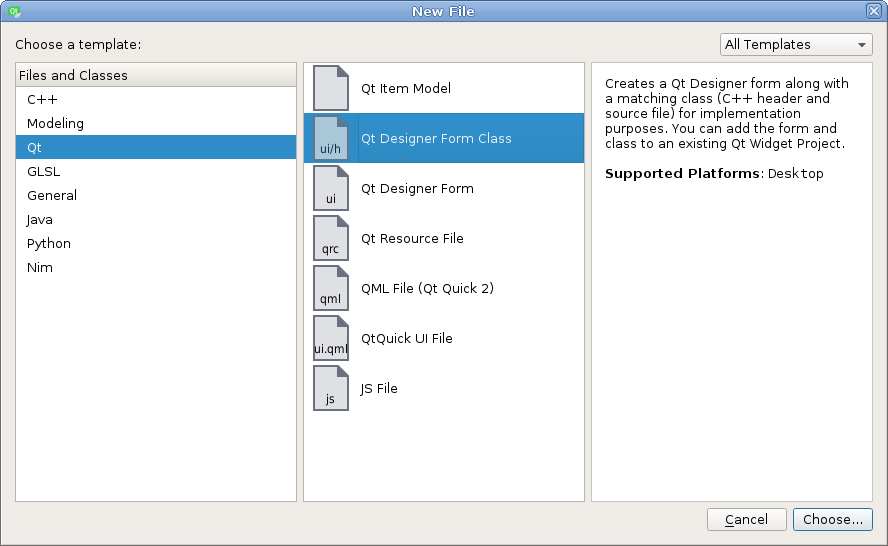Click the ui.qml QtQuick UI icon
The width and height of the screenshot is (888, 546).
[x=331, y=338]
